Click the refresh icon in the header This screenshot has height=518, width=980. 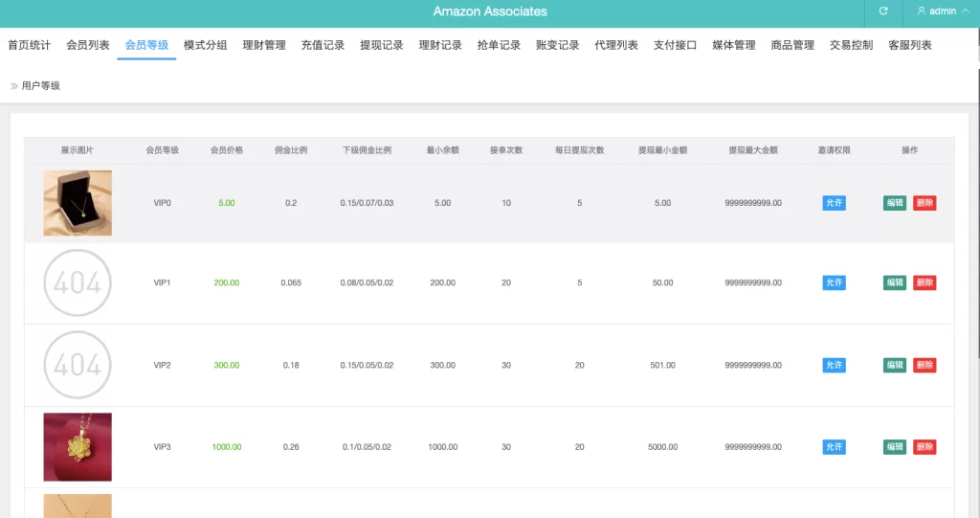(x=883, y=11)
